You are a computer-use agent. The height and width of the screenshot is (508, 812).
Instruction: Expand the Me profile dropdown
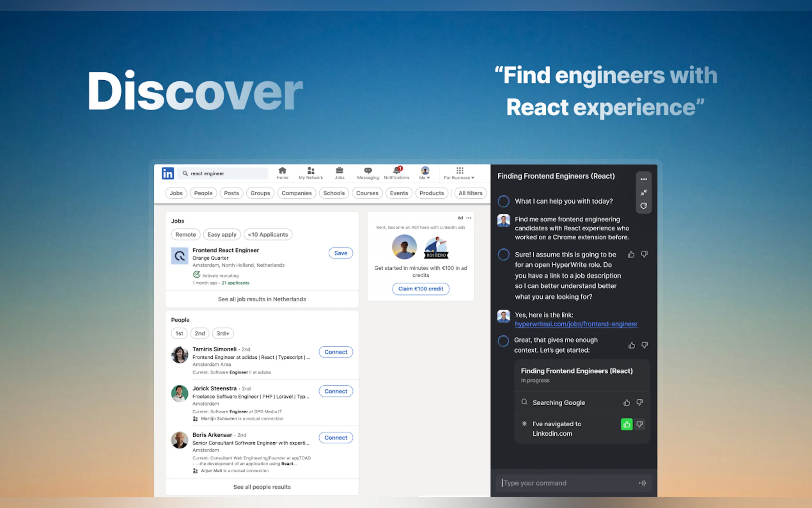point(425,173)
